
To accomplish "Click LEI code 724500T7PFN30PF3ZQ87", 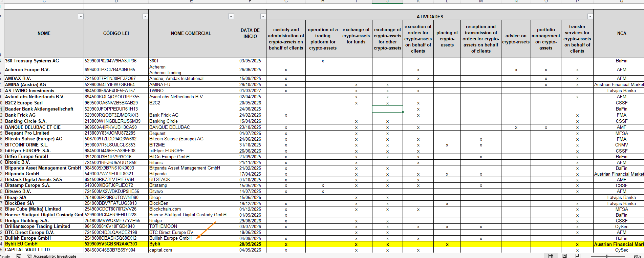I will (x=116, y=78).
